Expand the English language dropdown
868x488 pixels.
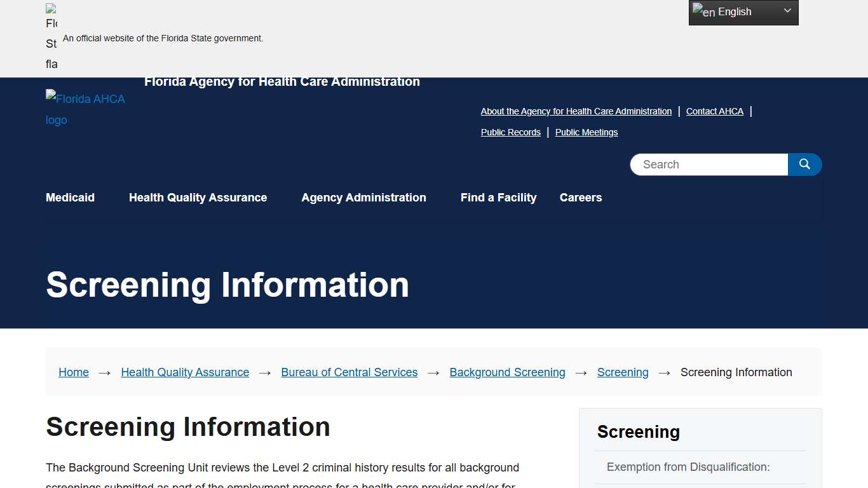coord(787,11)
